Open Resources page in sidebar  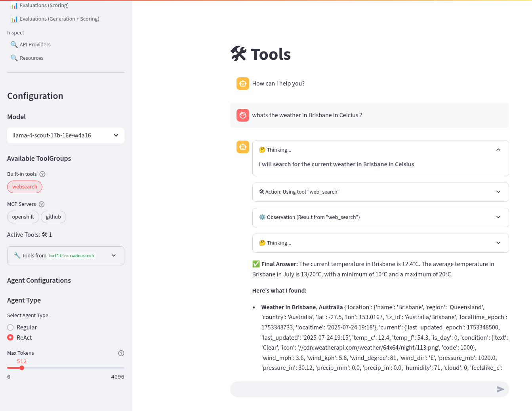(x=31, y=58)
